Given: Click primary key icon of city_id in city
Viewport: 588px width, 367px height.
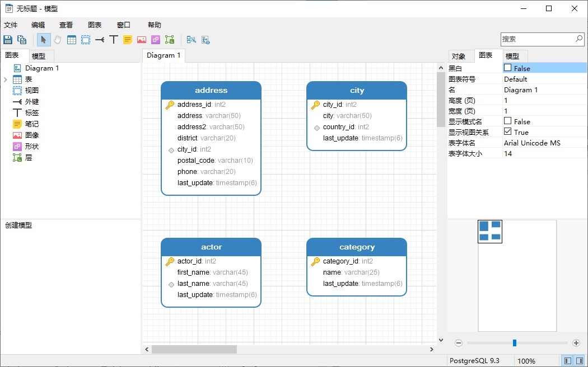Looking at the screenshot, I should (315, 105).
